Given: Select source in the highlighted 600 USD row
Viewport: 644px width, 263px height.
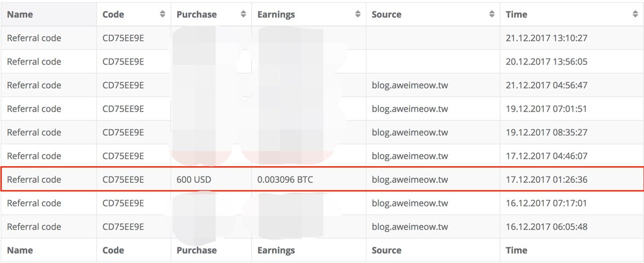Looking at the screenshot, I should click(x=410, y=179).
